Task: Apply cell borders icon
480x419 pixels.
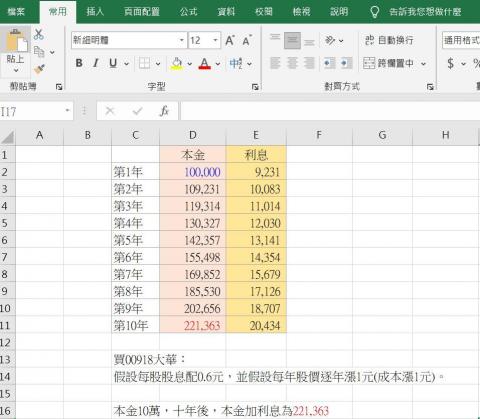Action: coord(144,63)
